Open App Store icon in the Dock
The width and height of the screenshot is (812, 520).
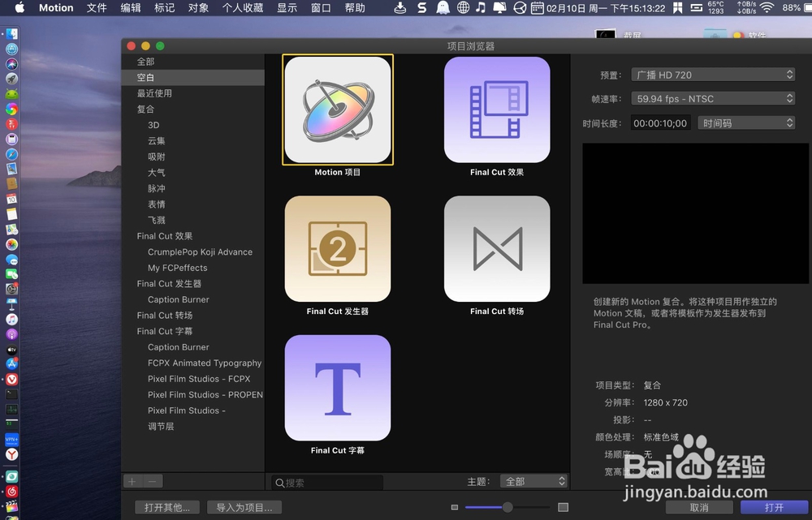click(x=11, y=364)
